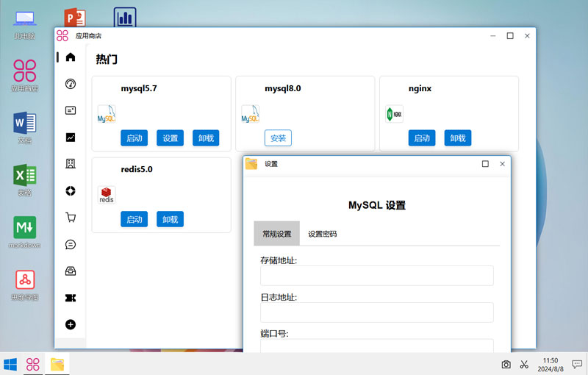The width and height of the screenshot is (588, 375).
Task: Open the chat bubble sidebar icon
Action: (x=71, y=245)
